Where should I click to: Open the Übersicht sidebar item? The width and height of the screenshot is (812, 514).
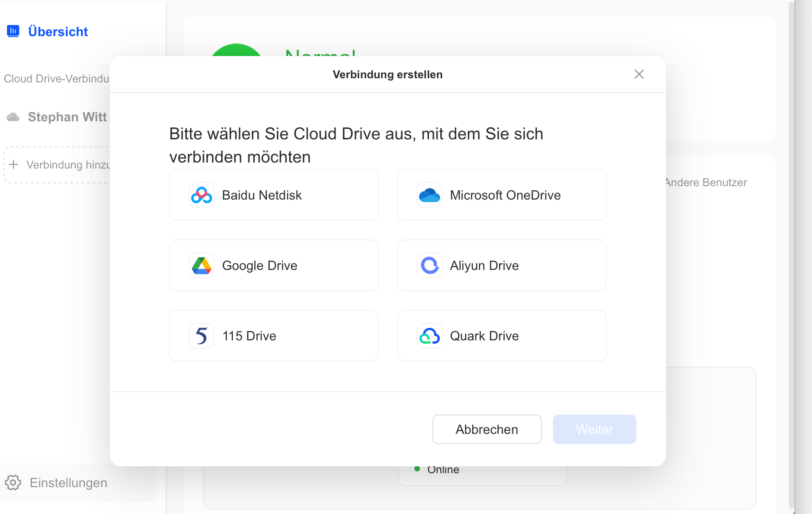[x=58, y=31]
